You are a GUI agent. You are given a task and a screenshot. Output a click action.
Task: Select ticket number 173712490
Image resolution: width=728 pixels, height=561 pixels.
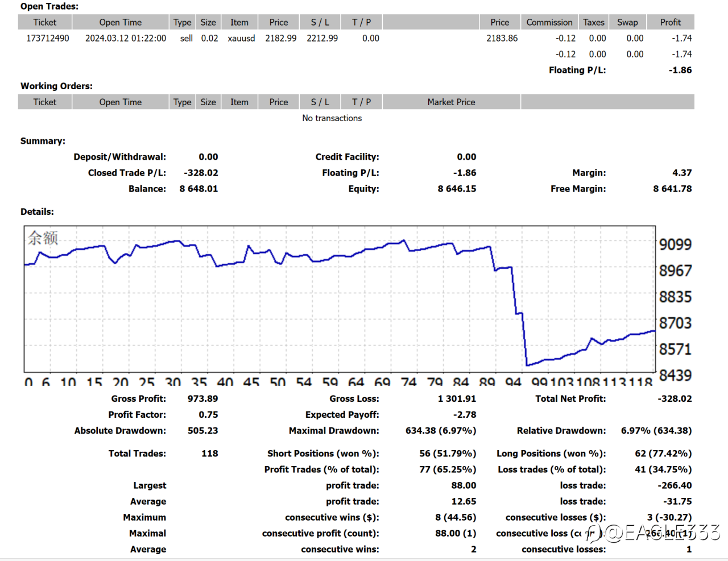[x=48, y=38]
